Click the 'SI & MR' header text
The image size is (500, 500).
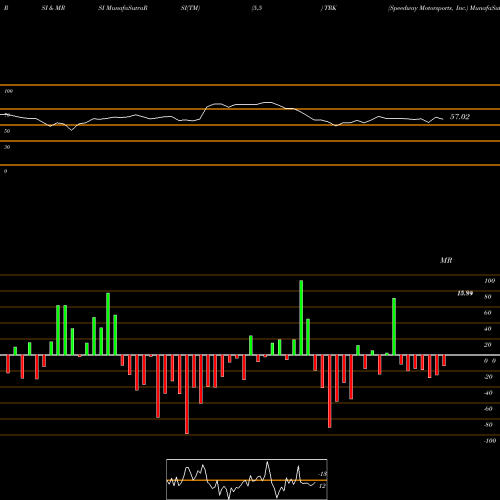[x=53, y=8]
